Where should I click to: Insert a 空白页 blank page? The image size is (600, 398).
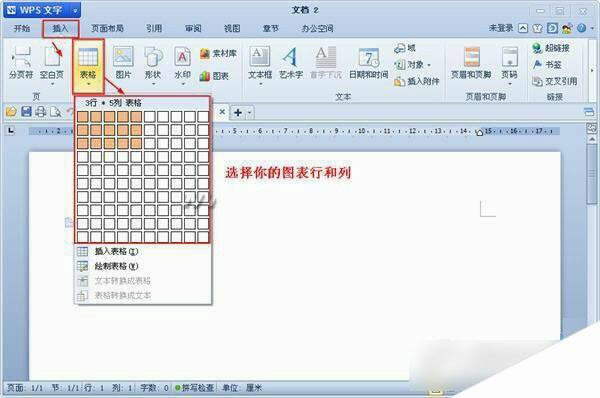click(52, 61)
